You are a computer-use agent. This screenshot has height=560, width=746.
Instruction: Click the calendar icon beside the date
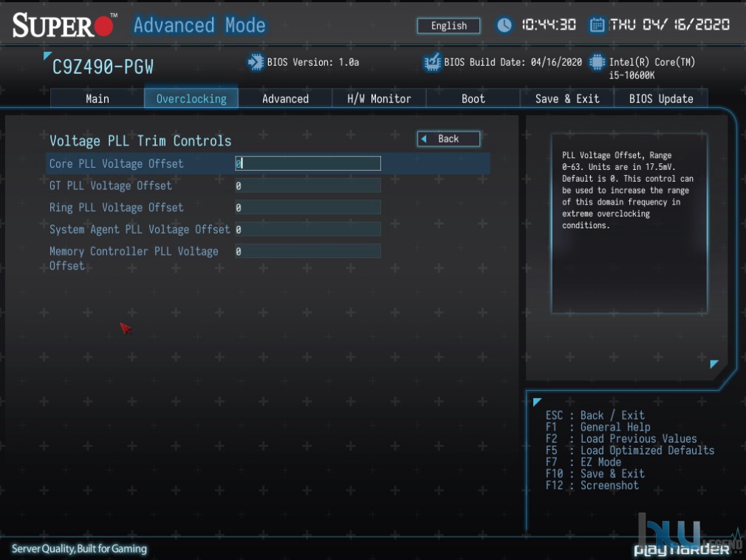click(x=597, y=24)
